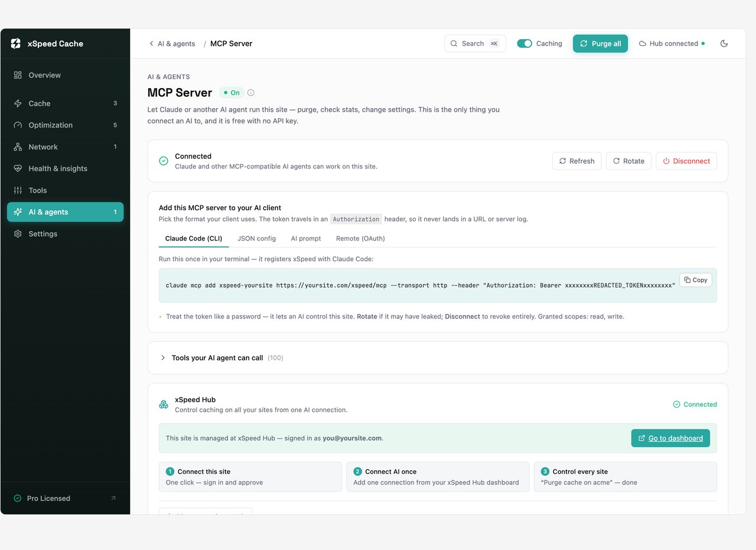
Task: Click the Control every site step
Action: coord(625,477)
